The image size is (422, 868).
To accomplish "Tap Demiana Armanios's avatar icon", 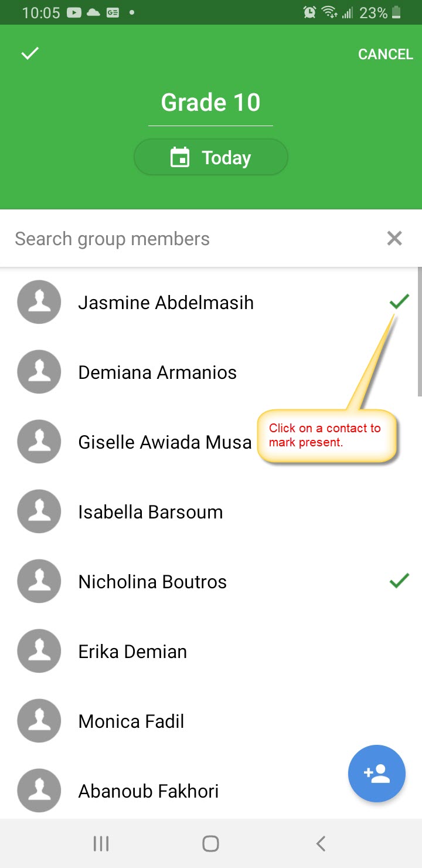I will [x=39, y=372].
